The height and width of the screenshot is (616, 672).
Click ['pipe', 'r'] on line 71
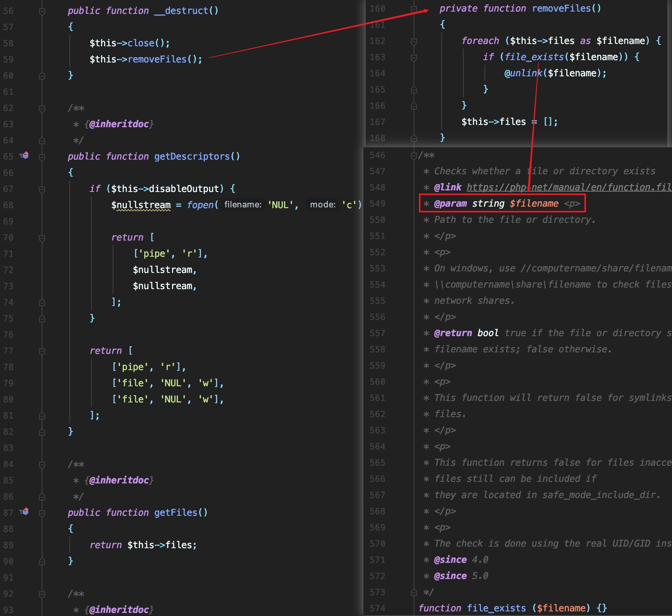coord(168,254)
